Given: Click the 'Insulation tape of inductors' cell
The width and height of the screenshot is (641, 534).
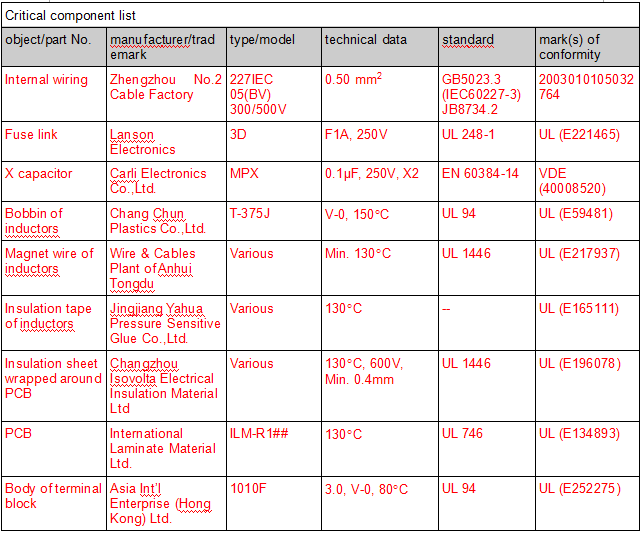Looking at the screenshot, I should coord(54,323).
